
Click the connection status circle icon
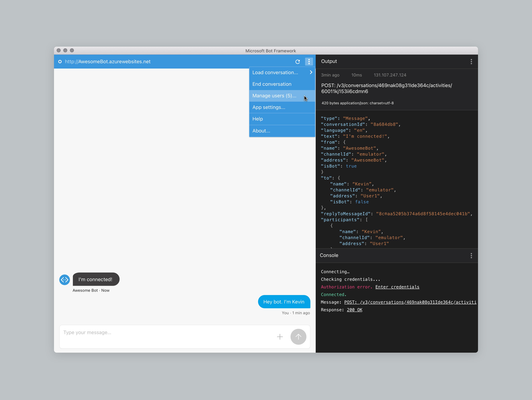[60, 62]
